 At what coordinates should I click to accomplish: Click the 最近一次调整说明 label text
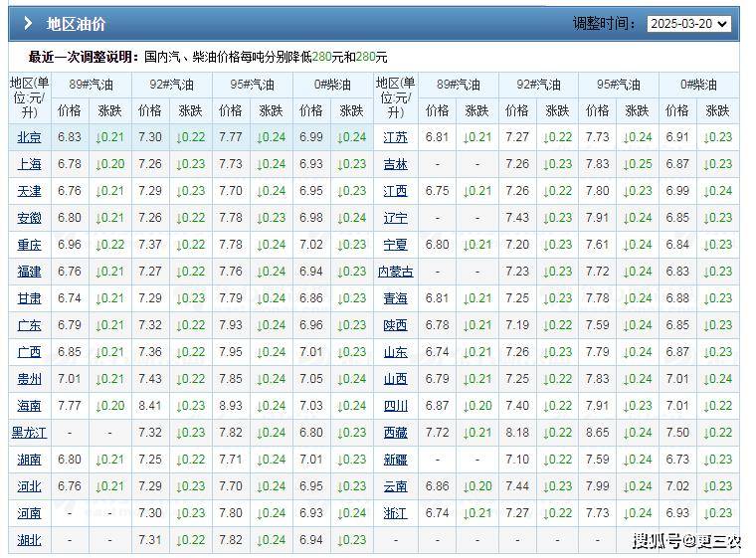(x=84, y=57)
